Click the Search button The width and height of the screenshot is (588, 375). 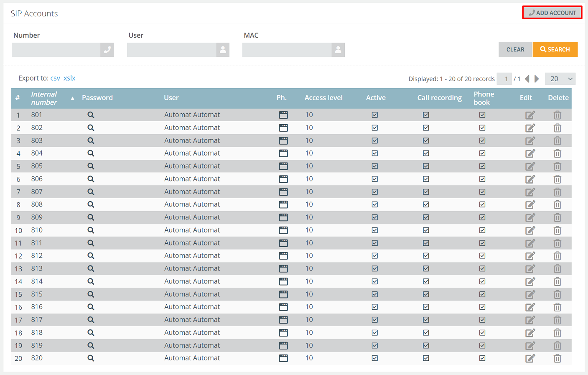555,49
